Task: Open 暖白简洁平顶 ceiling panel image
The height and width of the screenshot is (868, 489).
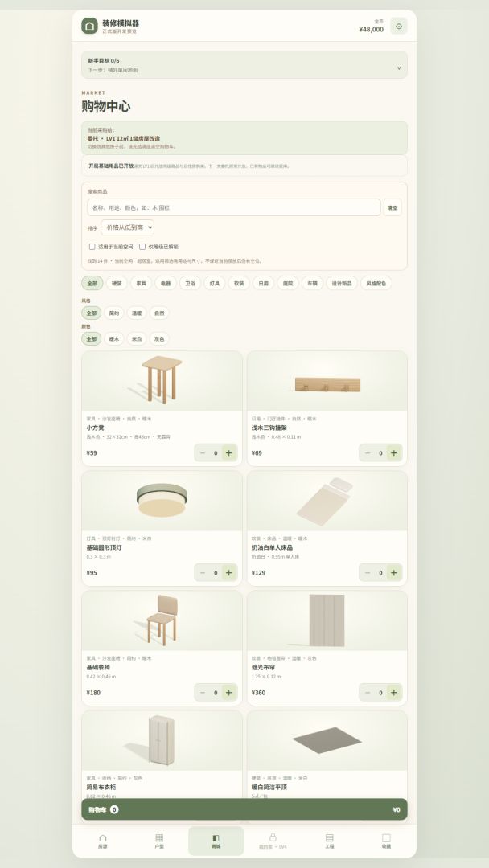Action: (327, 741)
